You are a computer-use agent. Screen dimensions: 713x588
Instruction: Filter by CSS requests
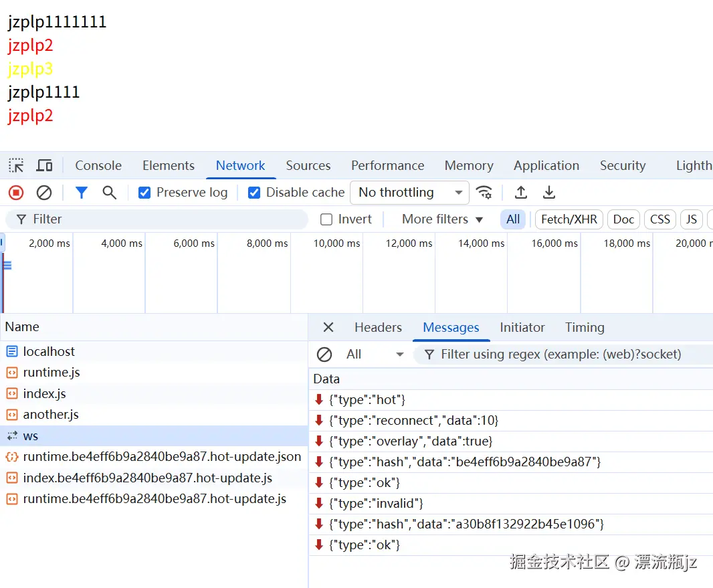(x=660, y=219)
